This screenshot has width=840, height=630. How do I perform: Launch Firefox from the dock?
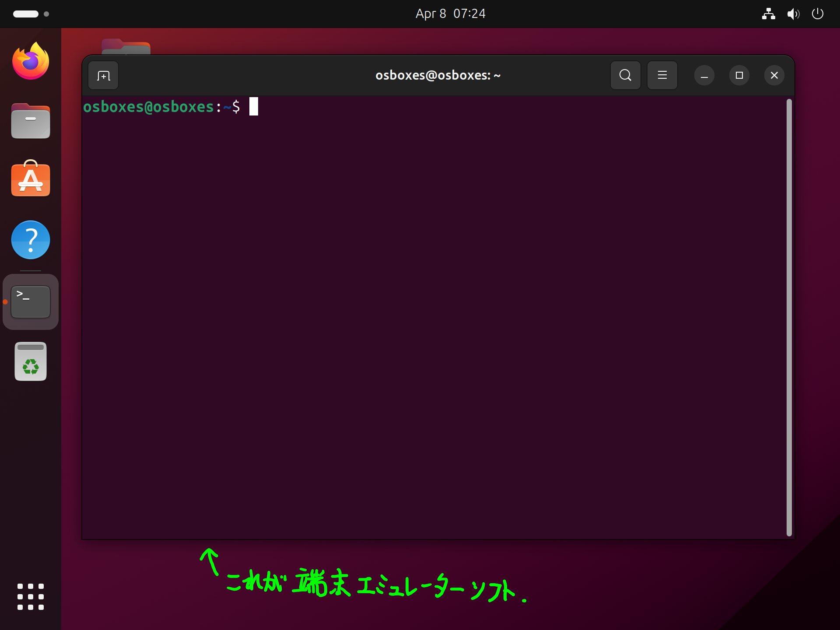(31, 61)
